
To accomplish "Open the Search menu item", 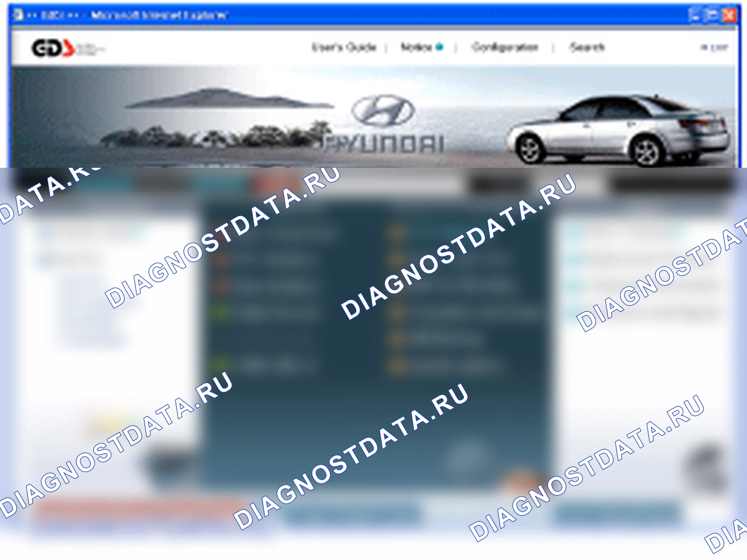I will click(x=587, y=47).
